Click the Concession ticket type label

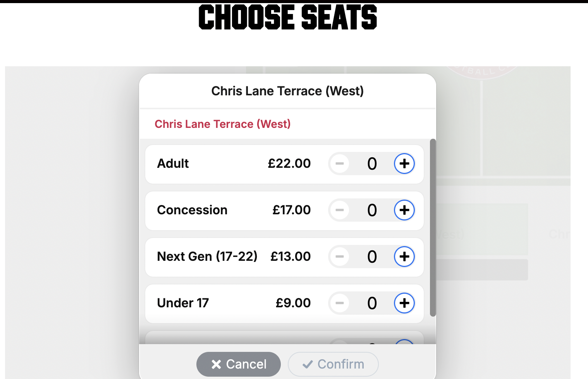(x=192, y=210)
